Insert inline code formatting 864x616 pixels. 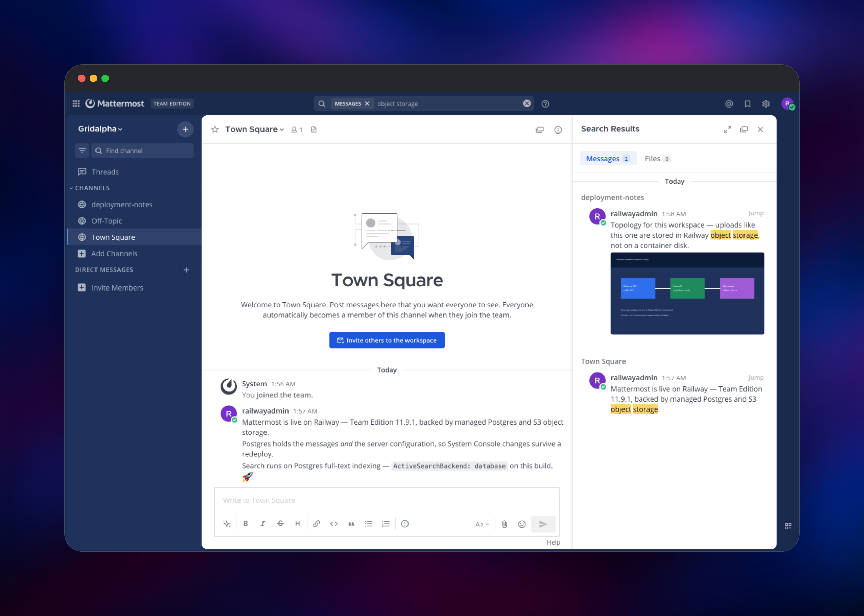click(334, 524)
